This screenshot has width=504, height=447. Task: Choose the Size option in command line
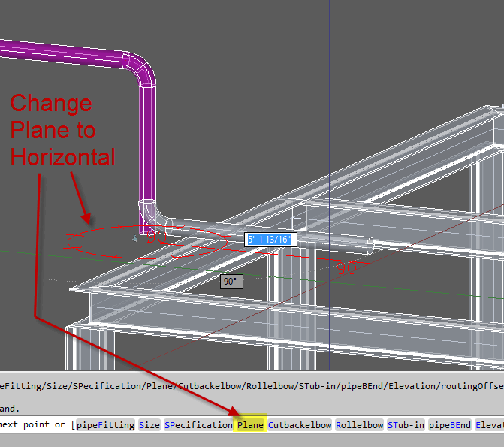click(x=149, y=425)
